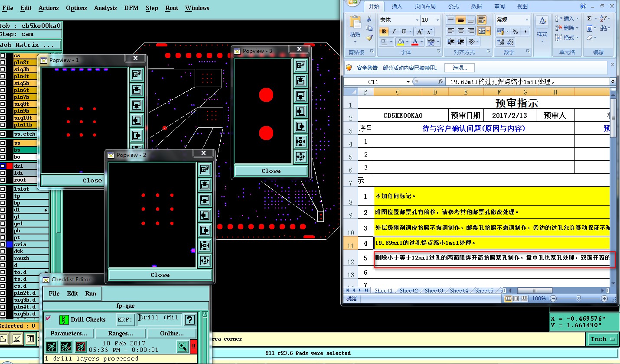The image size is (620, 364).
Task: Toggle checkbox for layer rouxb
Action: point(3,258)
